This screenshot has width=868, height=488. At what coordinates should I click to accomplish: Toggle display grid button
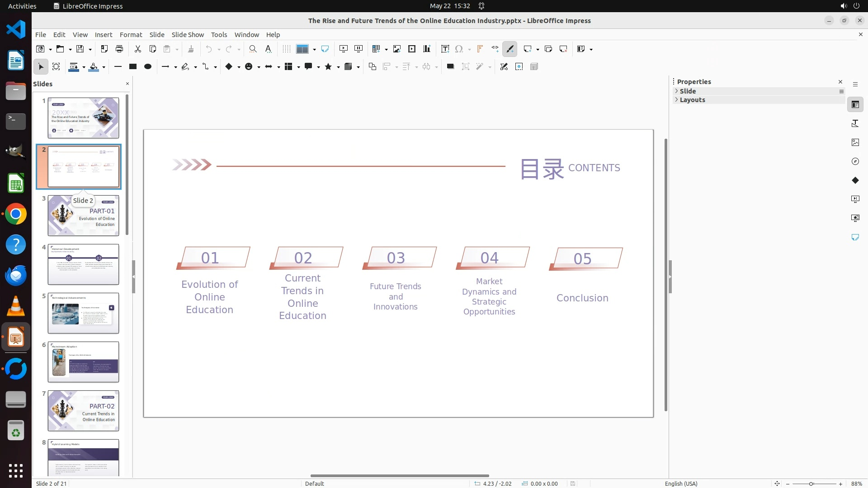point(286,49)
